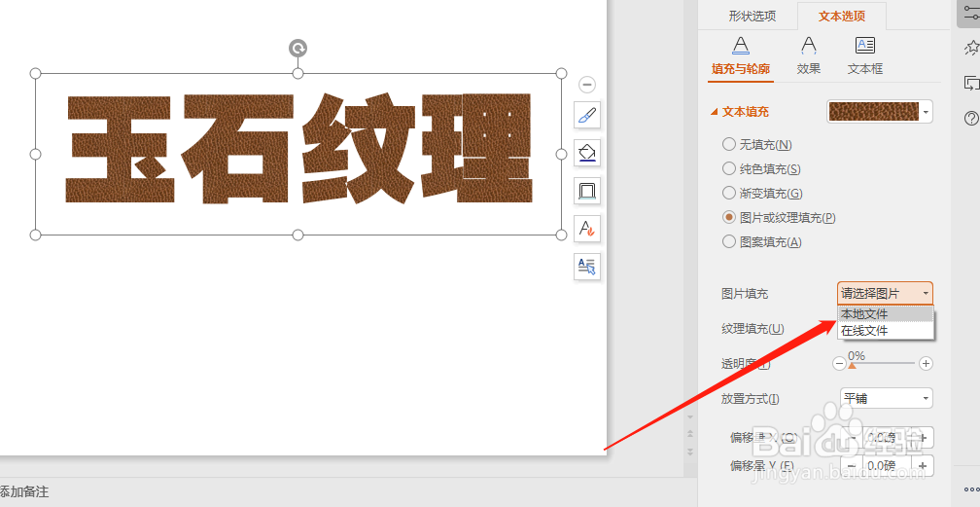Open the properties settings sidebar icon

click(969, 13)
